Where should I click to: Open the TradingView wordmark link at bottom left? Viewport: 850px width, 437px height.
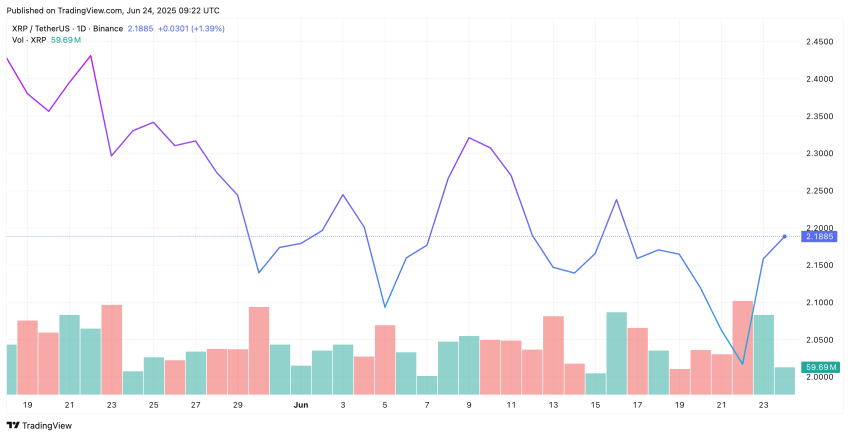tap(55, 423)
